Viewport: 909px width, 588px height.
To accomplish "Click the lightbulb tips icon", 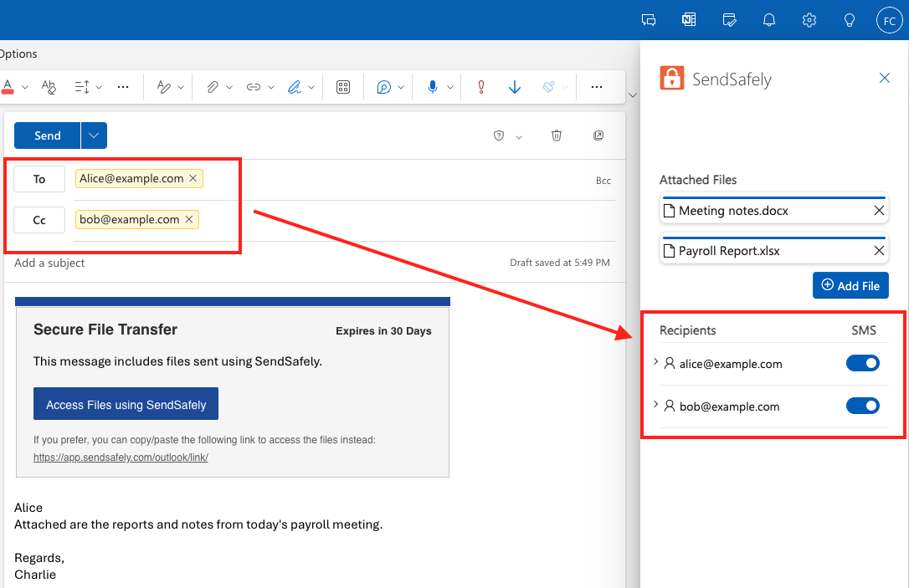I will pos(850,20).
